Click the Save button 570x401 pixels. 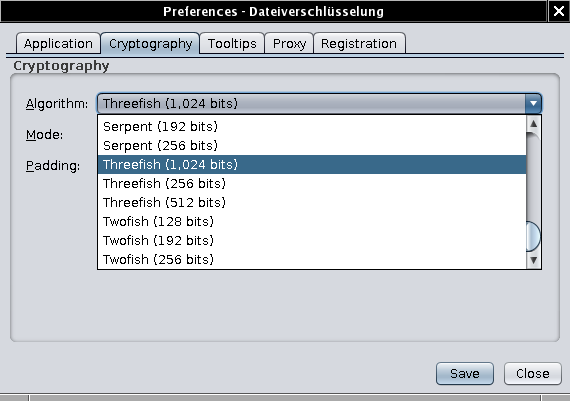[x=465, y=373]
